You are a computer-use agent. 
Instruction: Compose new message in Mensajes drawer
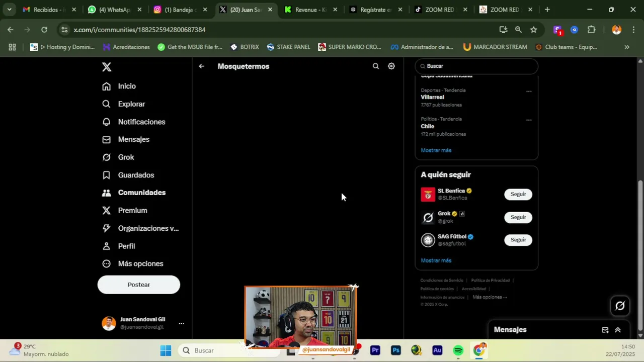pos(605,330)
